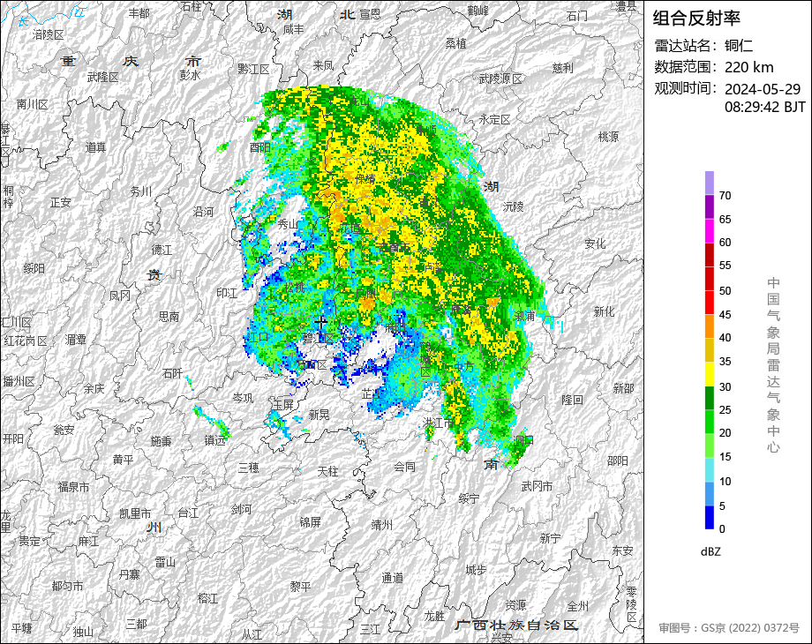Click the map approval number 审图号 text

[x=729, y=628]
